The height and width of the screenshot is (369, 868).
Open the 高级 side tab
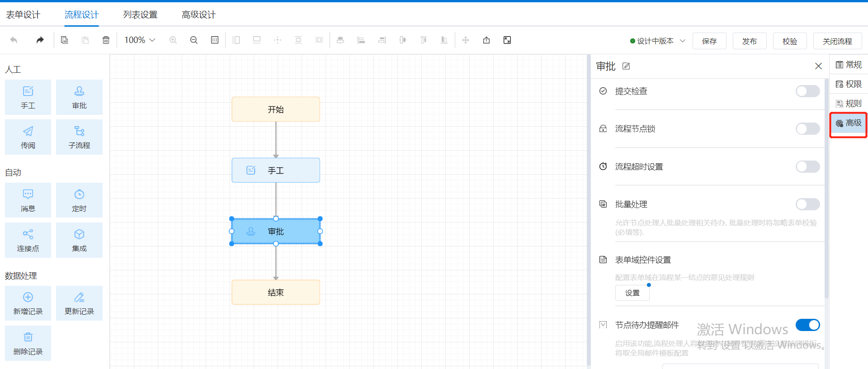[849, 123]
